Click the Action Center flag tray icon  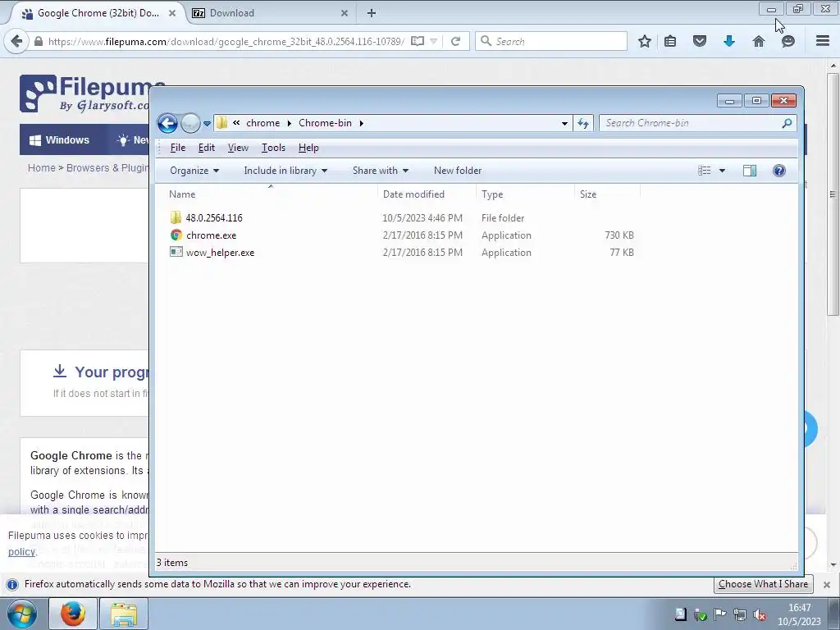coord(719,614)
